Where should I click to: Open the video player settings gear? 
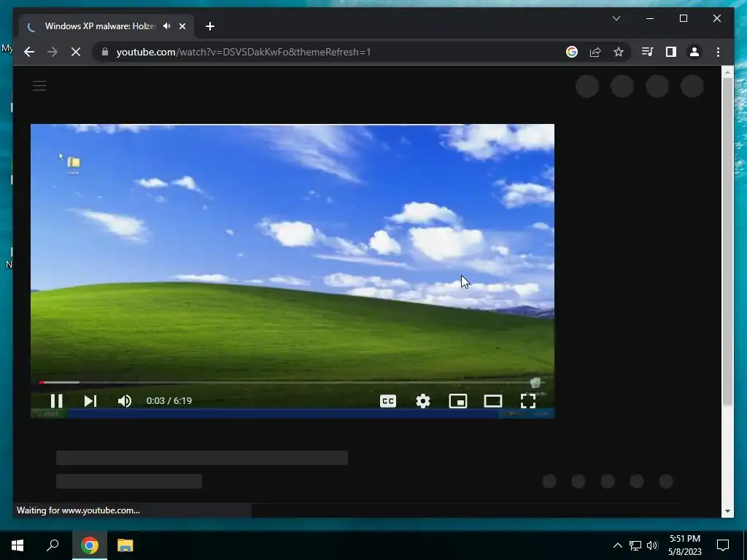pos(422,401)
